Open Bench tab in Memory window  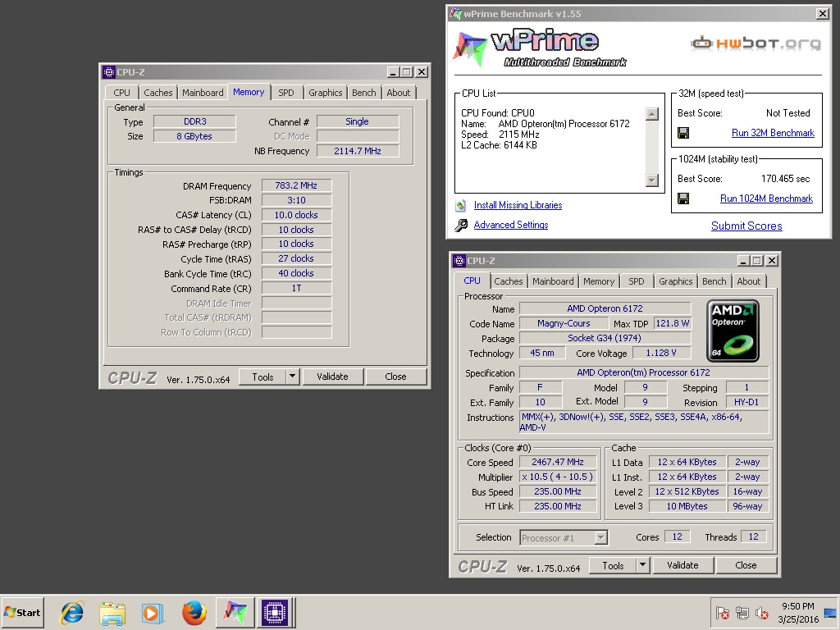click(x=363, y=93)
